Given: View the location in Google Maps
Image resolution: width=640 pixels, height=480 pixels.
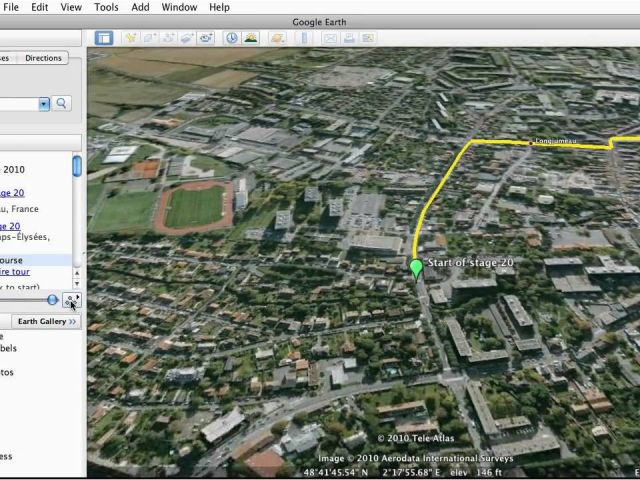Looking at the screenshot, I should (368, 38).
